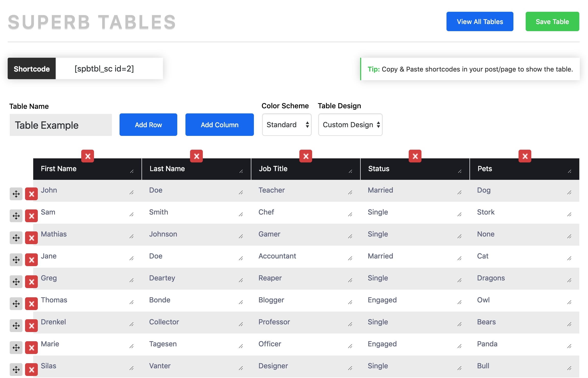Image resolution: width=588 pixels, height=378 pixels.
Task: Delete the Last Name column
Action: [196, 156]
